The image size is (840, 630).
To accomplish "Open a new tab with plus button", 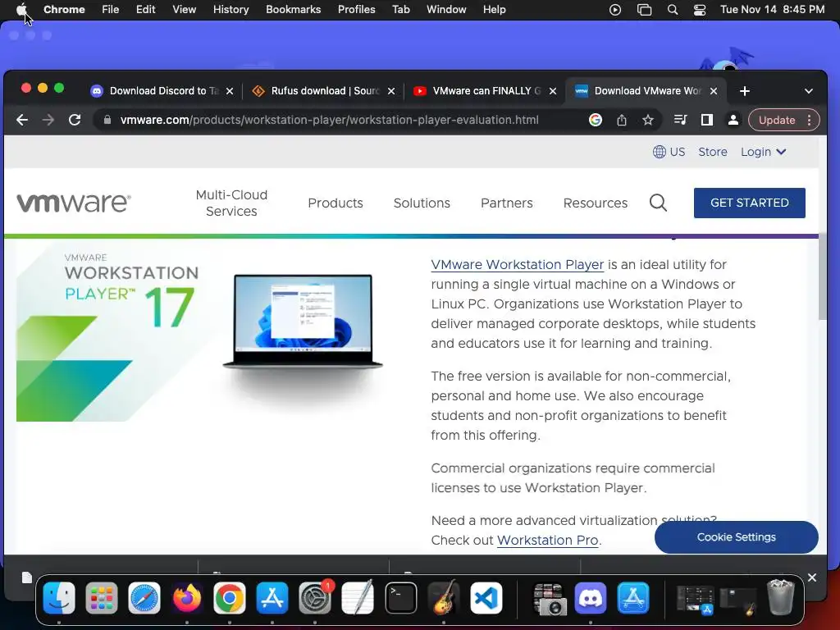I will click(x=745, y=91).
